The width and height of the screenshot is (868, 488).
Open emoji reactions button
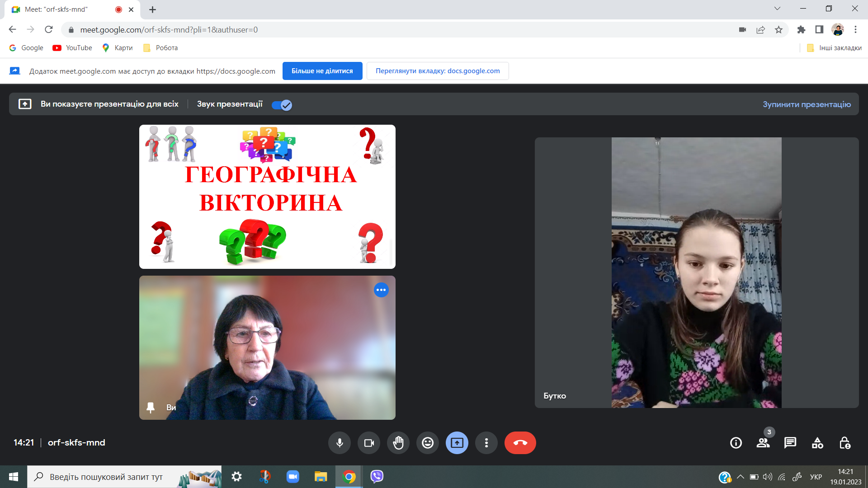tap(428, 443)
